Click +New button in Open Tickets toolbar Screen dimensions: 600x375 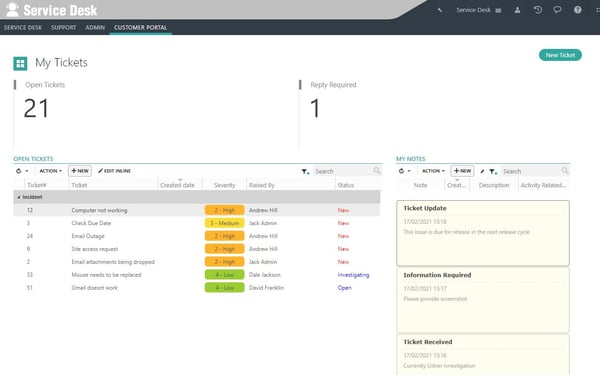[x=80, y=171]
